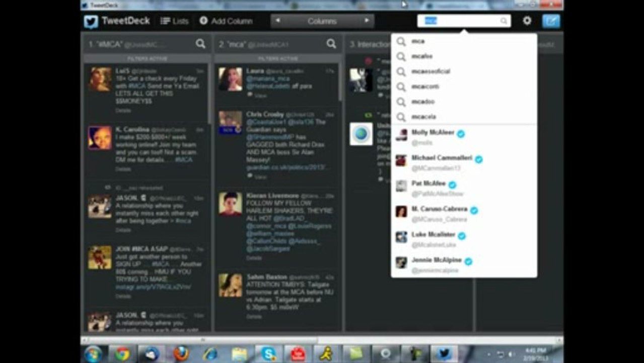Click the #MCA column vertical scrollbar

coord(209,93)
